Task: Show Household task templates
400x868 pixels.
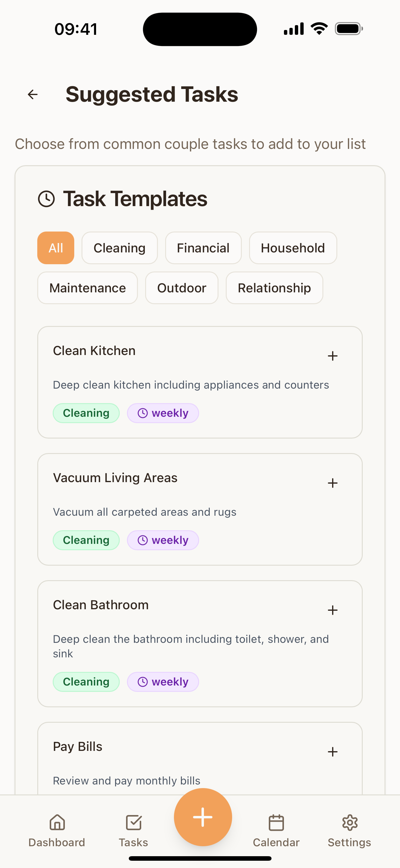Action: pyautogui.click(x=293, y=248)
